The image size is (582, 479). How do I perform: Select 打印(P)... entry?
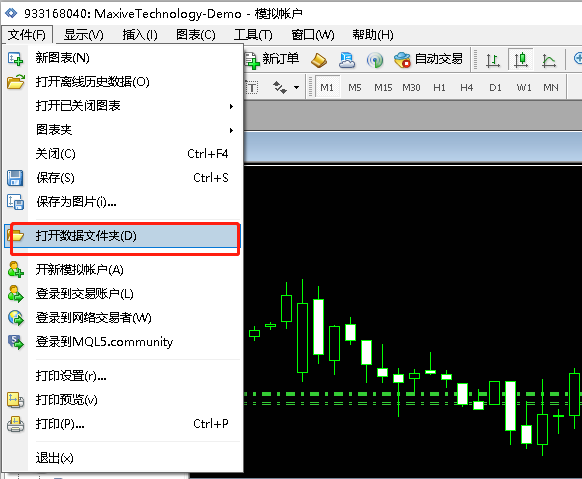coord(122,424)
